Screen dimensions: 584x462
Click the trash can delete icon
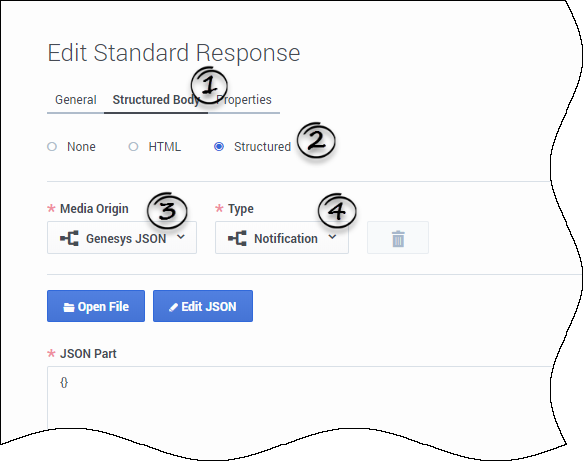[398, 238]
